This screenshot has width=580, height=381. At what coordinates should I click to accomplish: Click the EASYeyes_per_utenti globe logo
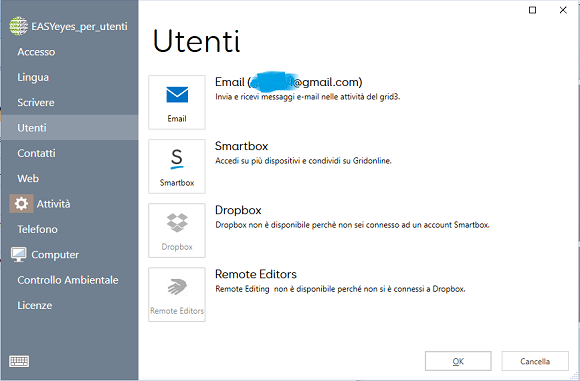tap(18, 26)
